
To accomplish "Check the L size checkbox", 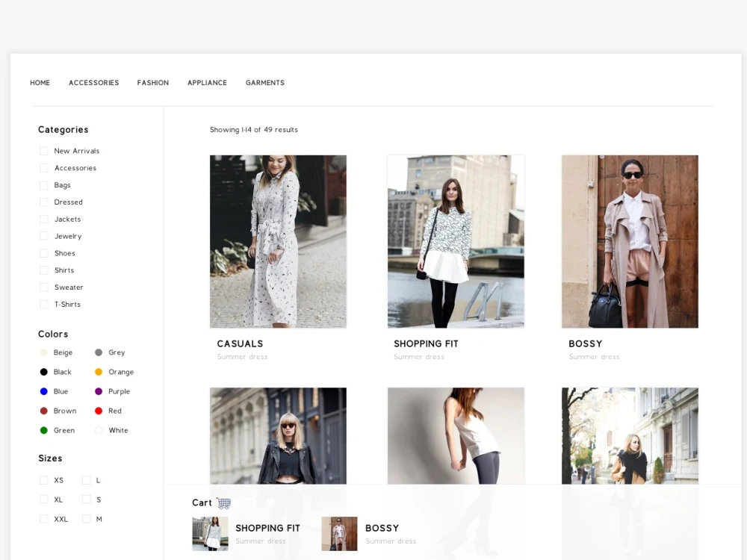I will coord(86,480).
